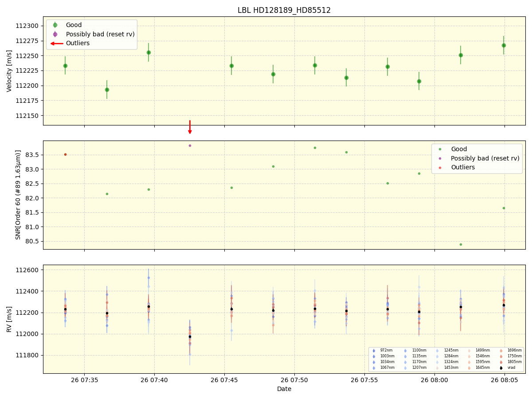The width and height of the screenshot is (532, 399).
Task: Click the 26 07:55 date tick label
Action: click(x=364, y=380)
